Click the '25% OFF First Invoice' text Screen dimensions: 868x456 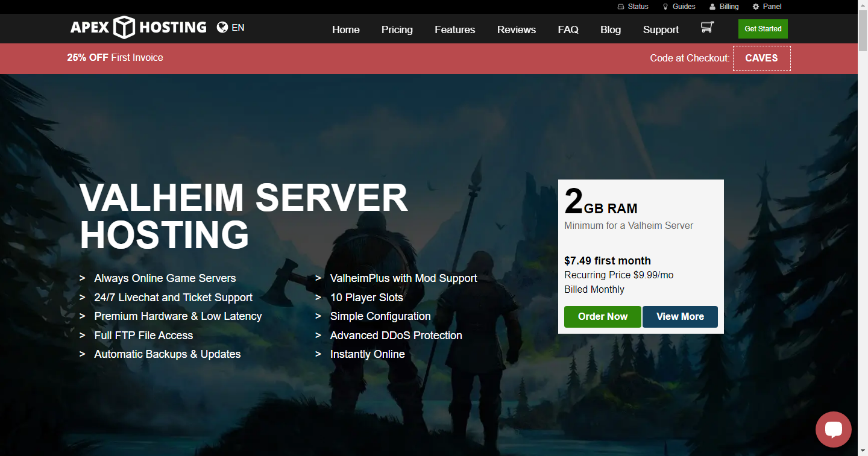[115, 58]
